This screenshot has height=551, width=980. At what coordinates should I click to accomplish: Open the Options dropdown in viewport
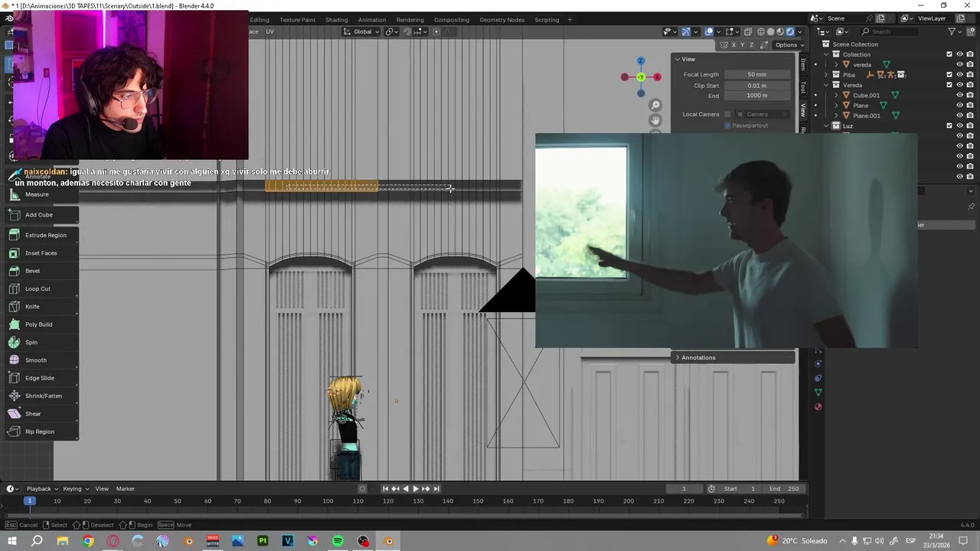(789, 45)
